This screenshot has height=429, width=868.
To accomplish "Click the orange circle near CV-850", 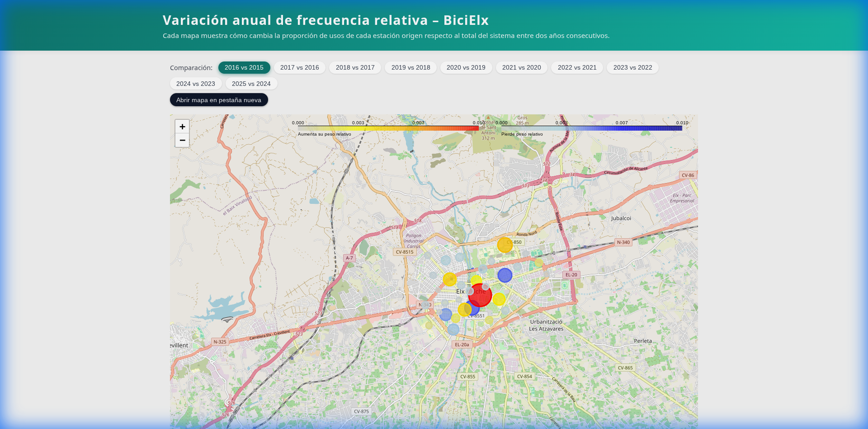I will pos(505,245).
